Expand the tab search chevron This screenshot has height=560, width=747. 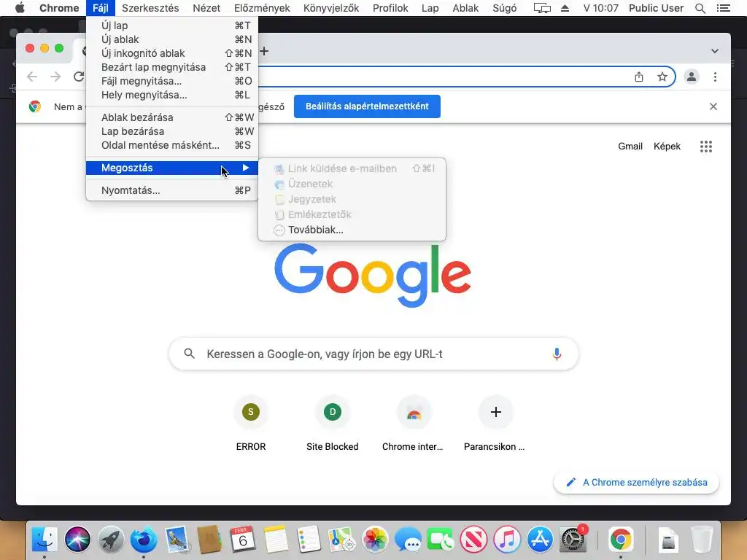715,51
